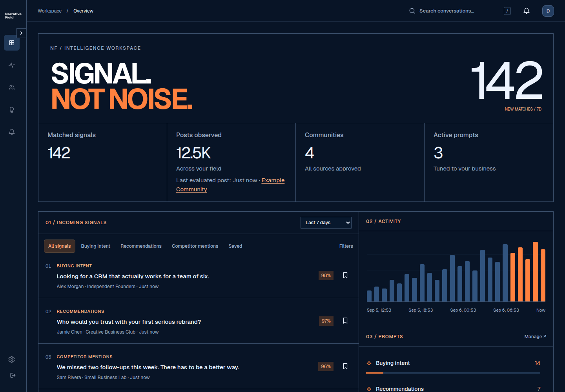
Task: Open the Overview dashboard grid icon in sidebar
Action: 12,43
